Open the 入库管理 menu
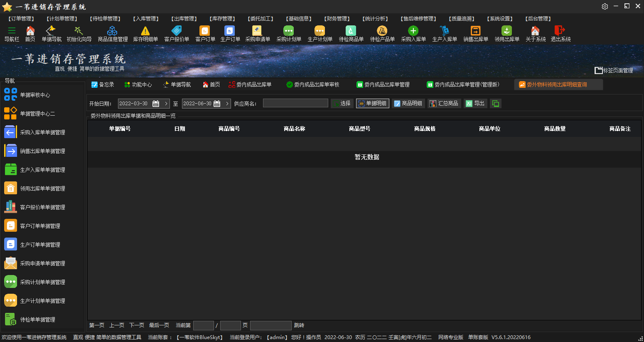Image resolution: width=644 pixels, height=342 pixels. point(146,19)
